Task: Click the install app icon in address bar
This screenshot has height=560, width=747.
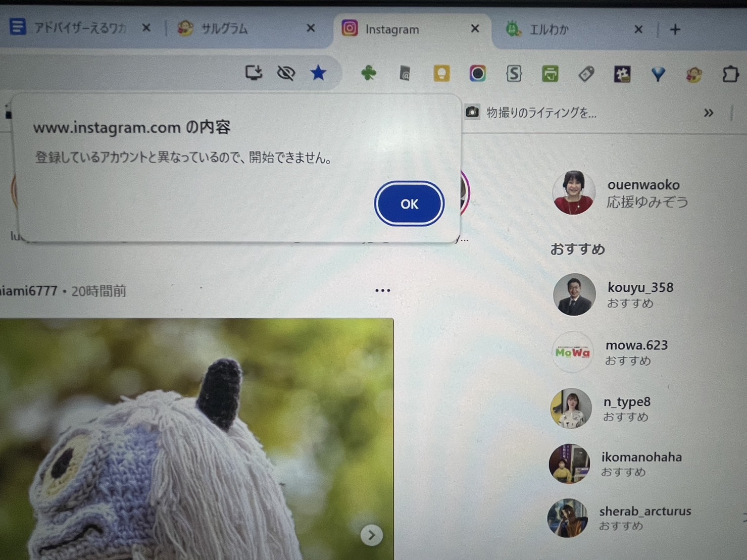Action: click(254, 73)
